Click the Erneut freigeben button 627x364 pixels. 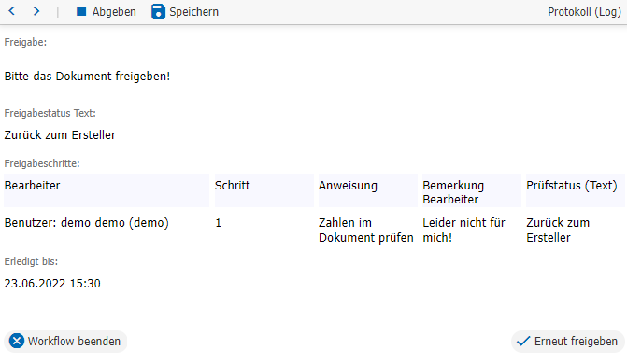pos(568,342)
